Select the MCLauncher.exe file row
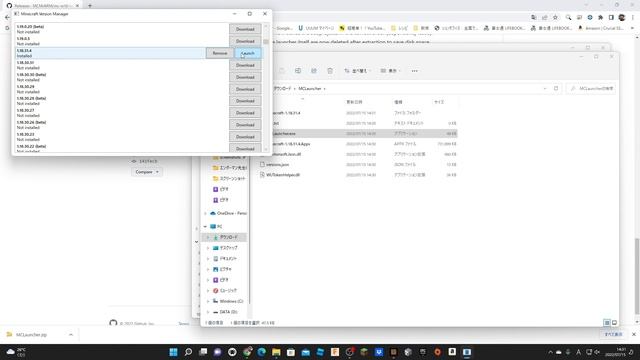This screenshot has height=360, width=640. [x=358, y=133]
